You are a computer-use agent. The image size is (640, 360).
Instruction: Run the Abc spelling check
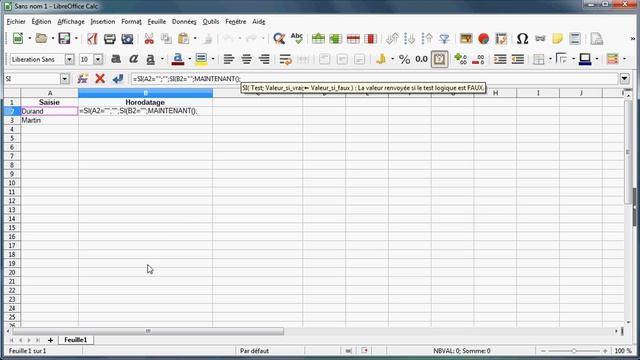pos(297,38)
